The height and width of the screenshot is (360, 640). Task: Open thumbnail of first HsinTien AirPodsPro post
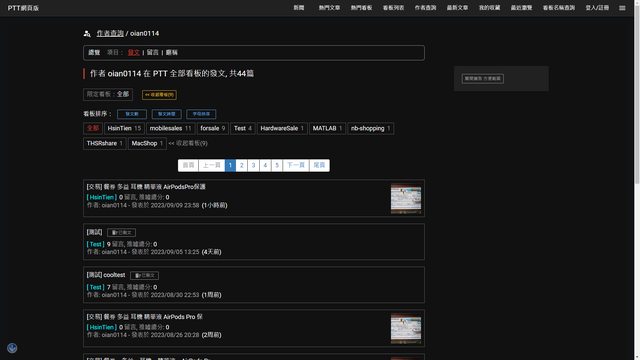pyautogui.click(x=406, y=199)
